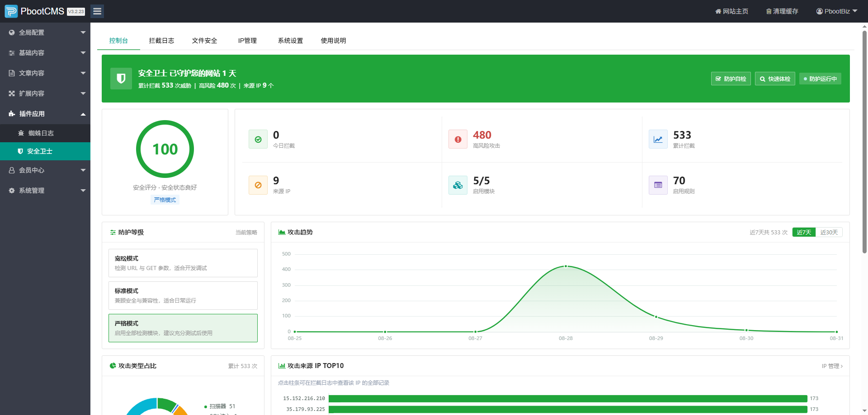Image resolution: width=868 pixels, height=415 pixels.
Task: Click the 攻击来源 IP TOP10 bar icon
Action: pyautogui.click(x=282, y=366)
